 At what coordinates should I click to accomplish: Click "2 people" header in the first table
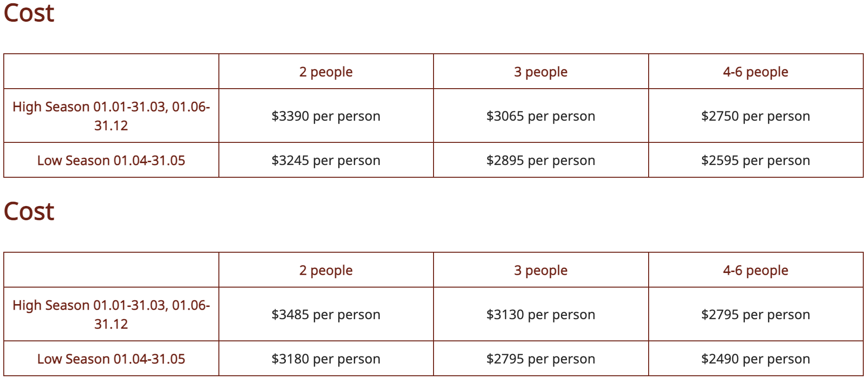(x=325, y=72)
